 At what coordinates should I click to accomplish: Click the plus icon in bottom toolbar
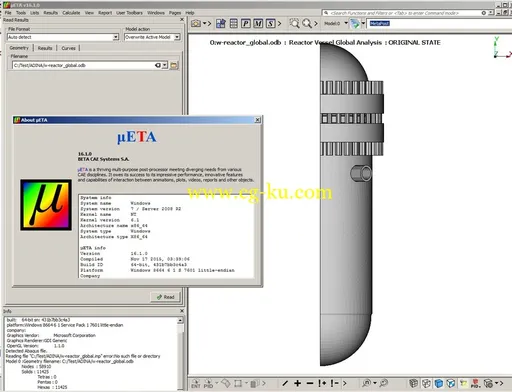(297, 383)
